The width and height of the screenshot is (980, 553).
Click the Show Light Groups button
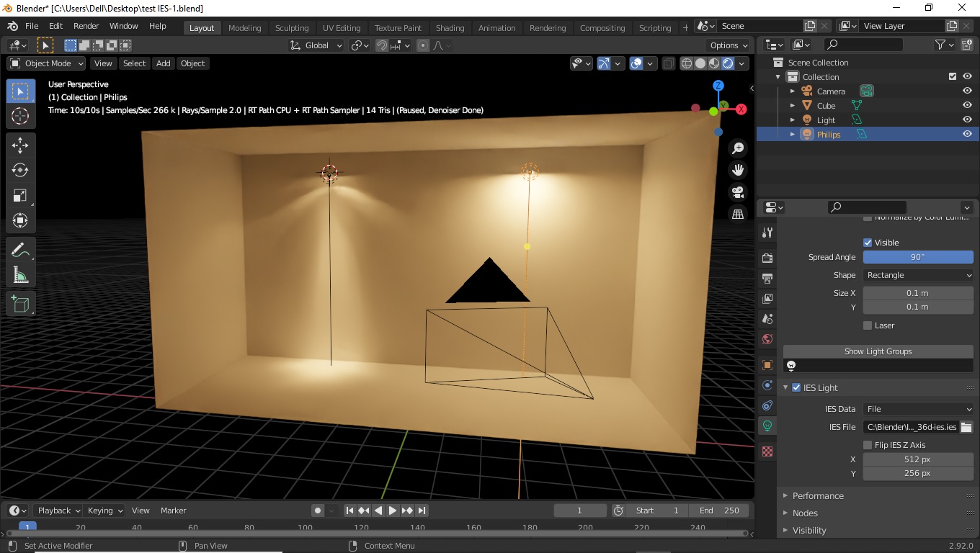click(x=878, y=351)
